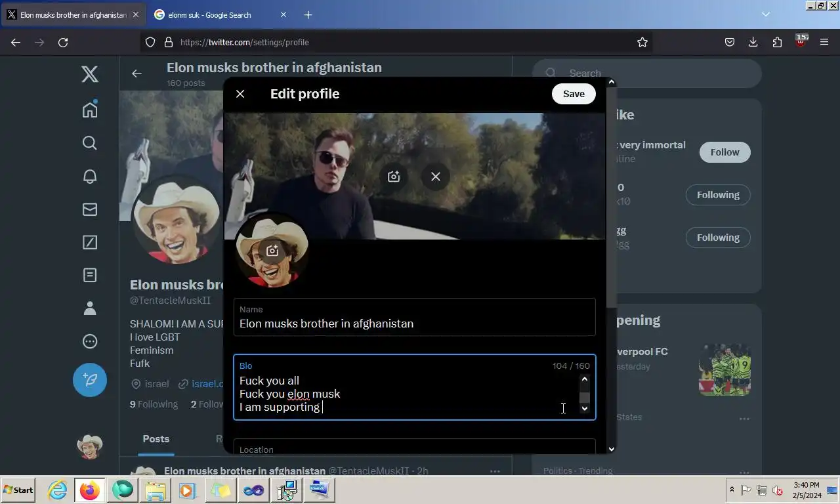Click second Following button in suggestions
The image size is (840, 504).
coord(718,238)
